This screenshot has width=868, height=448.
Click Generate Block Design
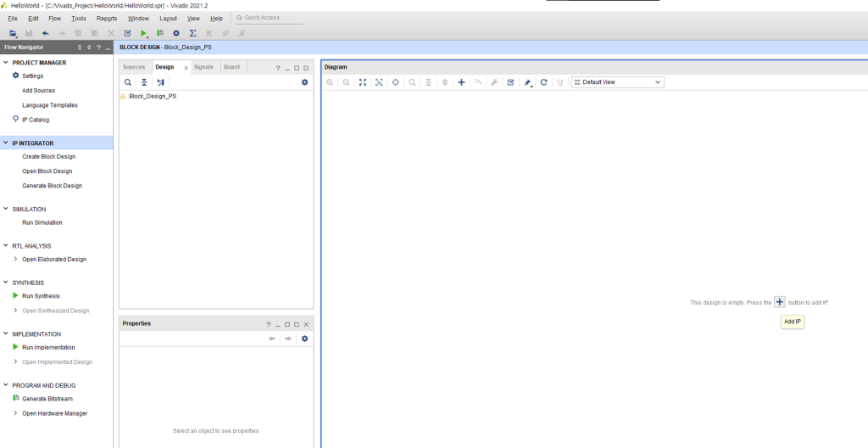click(52, 186)
